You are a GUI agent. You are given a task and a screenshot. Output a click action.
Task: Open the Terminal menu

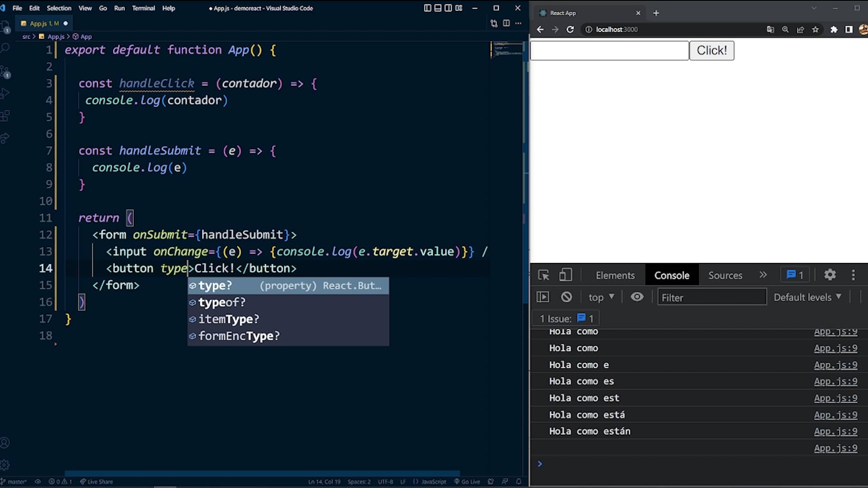(x=143, y=8)
